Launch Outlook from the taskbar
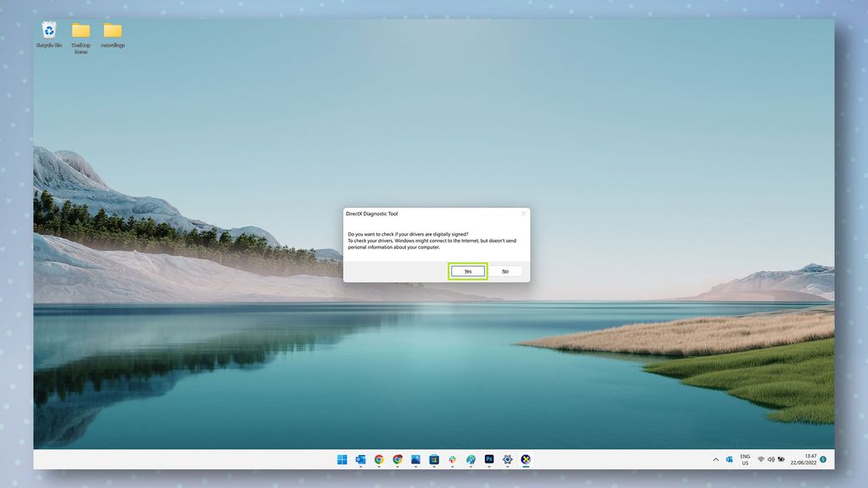868x488 pixels. click(x=359, y=459)
